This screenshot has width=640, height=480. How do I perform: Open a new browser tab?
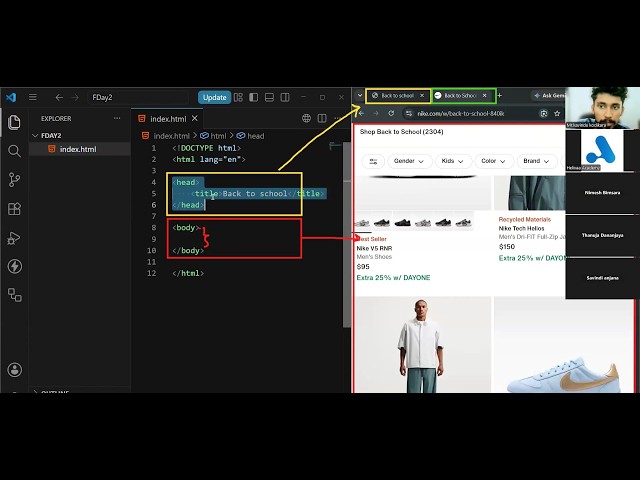coord(500,96)
